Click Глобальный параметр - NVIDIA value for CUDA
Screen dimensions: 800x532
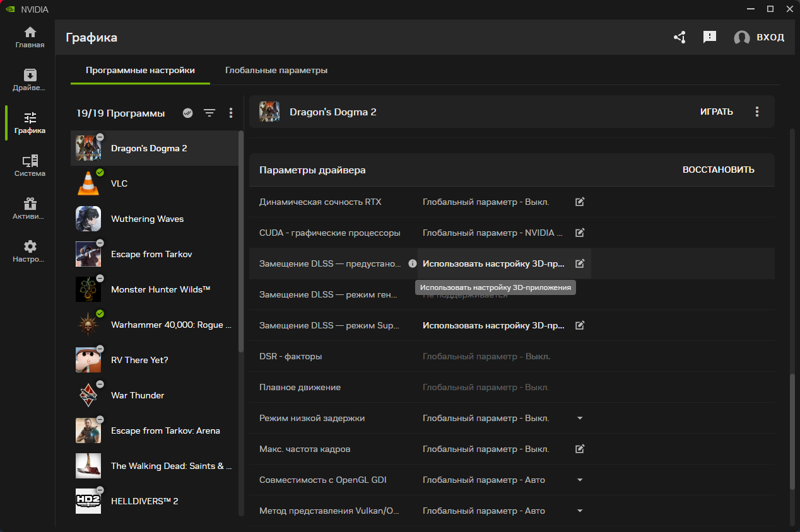pyautogui.click(x=493, y=233)
